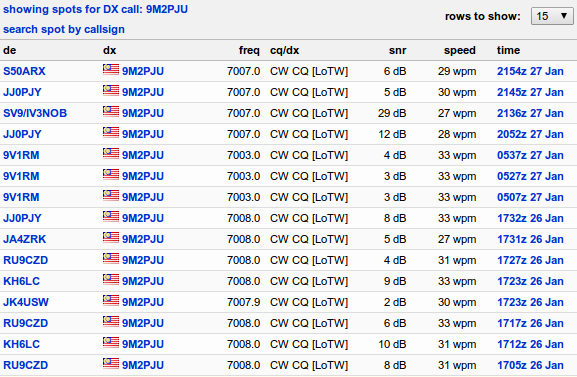Click Malaysia flag in SV9/IV3NOB row
This screenshot has width=577, height=377.
[111, 111]
